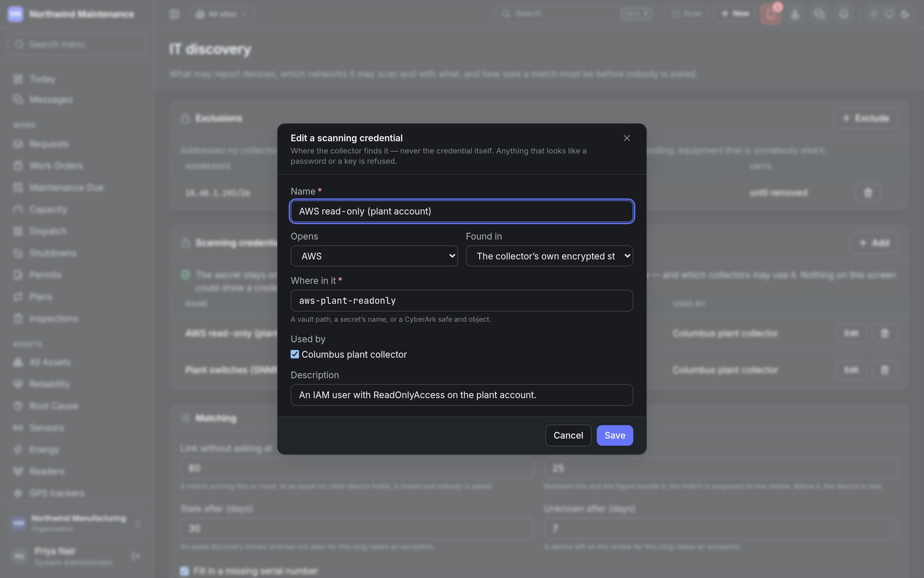
Task: Open Sensors in the sidebar
Action: [76, 428]
